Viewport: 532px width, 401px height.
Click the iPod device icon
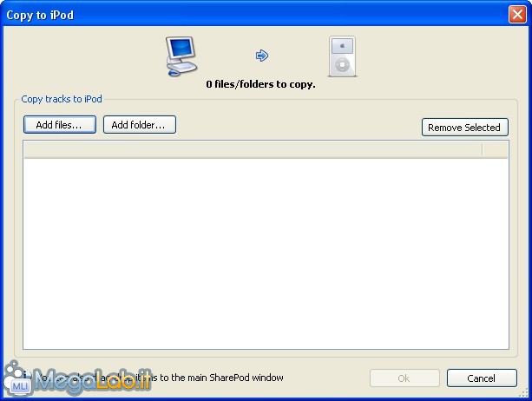[x=342, y=56]
